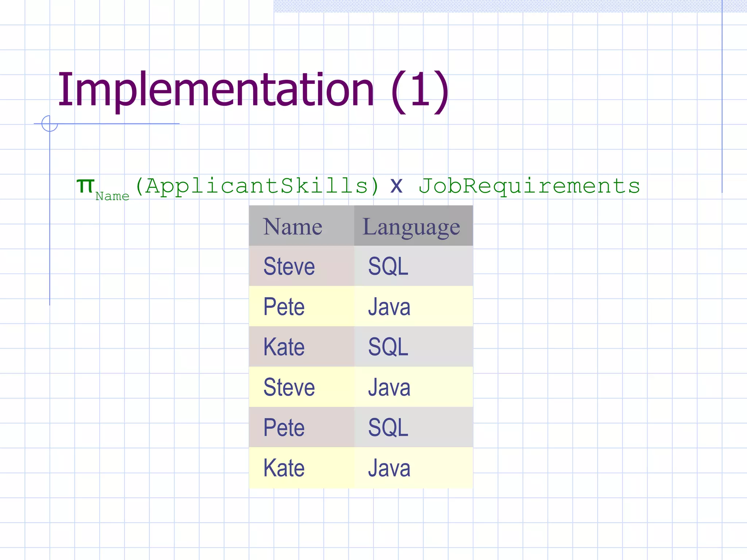
Task: Click 'Kate' cell in the Java row
Action: tap(301, 468)
